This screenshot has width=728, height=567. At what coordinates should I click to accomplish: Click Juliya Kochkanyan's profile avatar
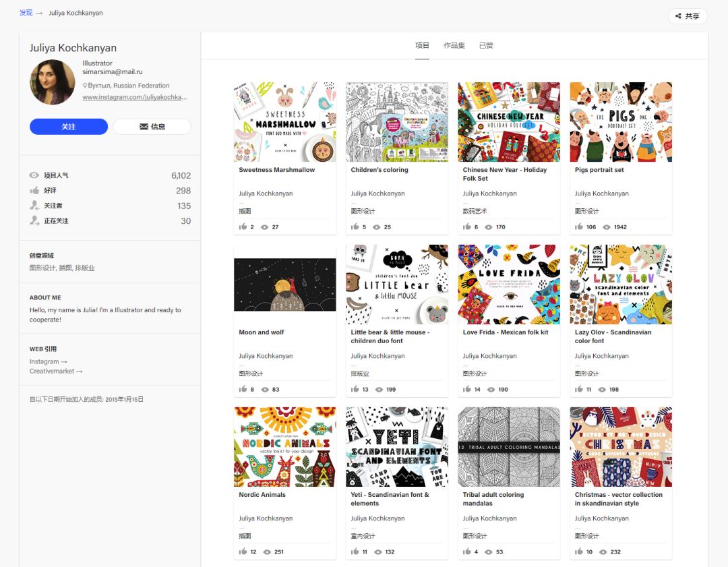click(x=53, y=82)
